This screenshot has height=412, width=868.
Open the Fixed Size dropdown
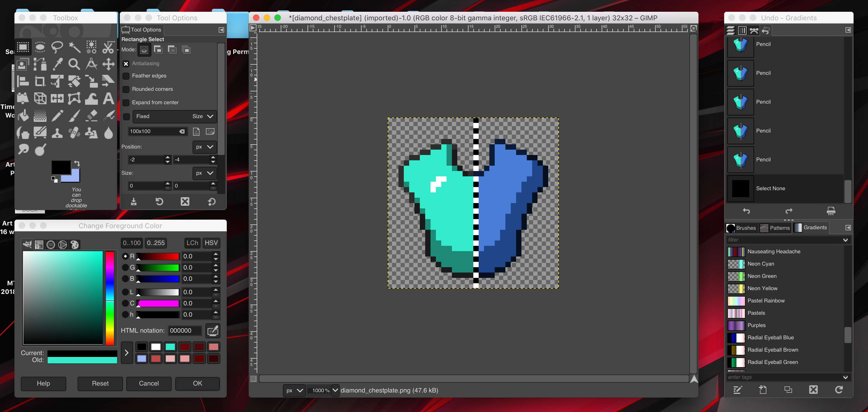point(175,116)
